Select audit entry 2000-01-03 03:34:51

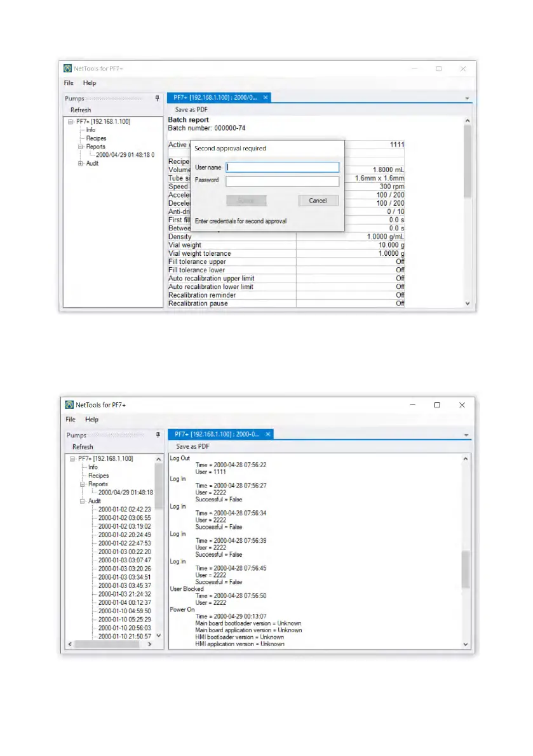125,577
